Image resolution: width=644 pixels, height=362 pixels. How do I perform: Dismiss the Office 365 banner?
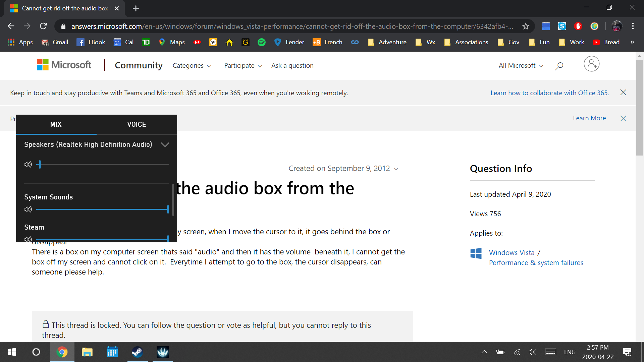623,93
